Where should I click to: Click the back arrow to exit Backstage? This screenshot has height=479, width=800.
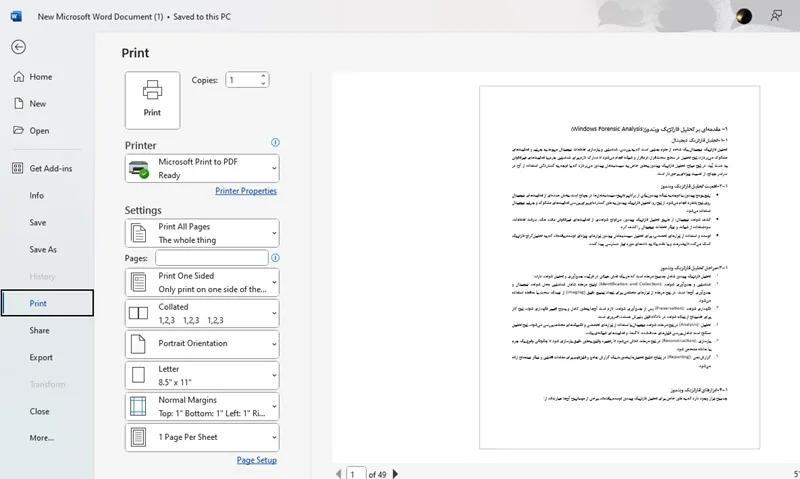click(x=18, y=47)
